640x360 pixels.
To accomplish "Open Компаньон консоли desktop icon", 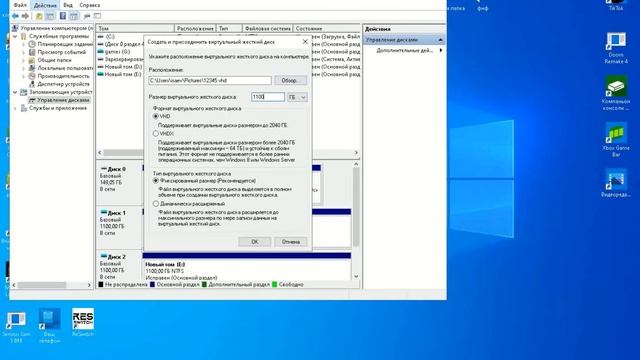I will coord(616,93).
